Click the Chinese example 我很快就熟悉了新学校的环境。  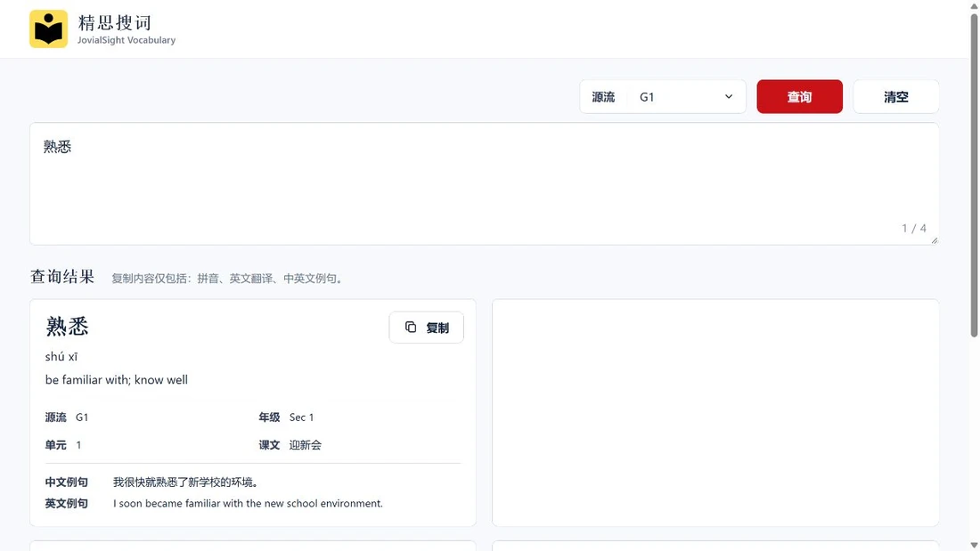click(x=185, y=482)
